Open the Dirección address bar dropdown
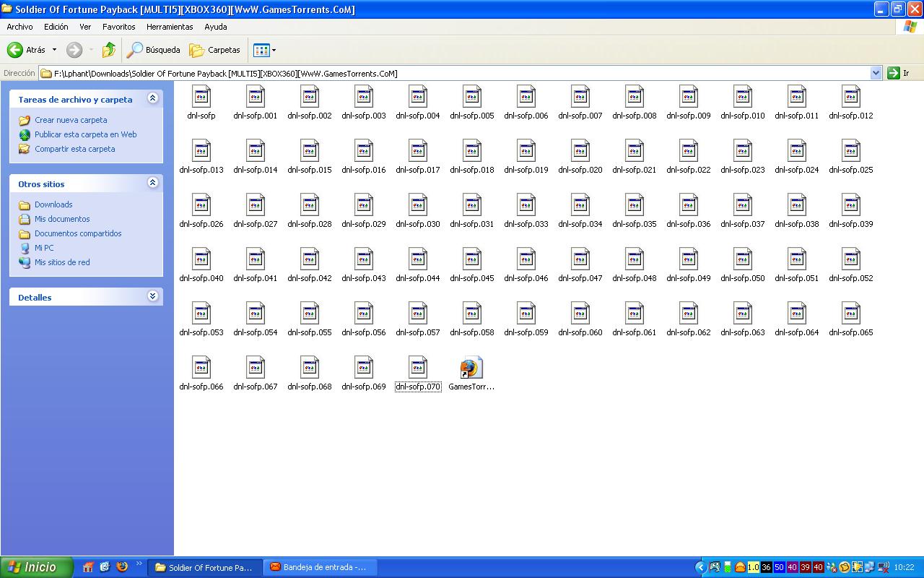The image size is (924, 578). click(x=876, y=73)
